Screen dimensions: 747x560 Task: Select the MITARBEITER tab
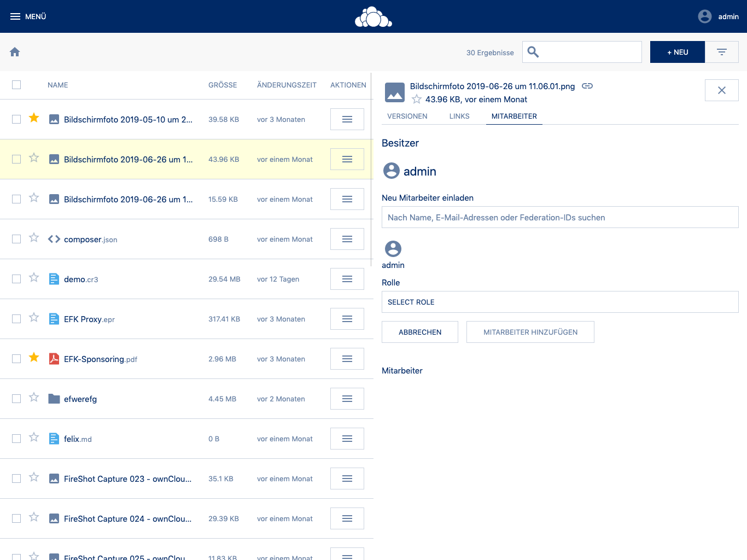tap(514, 116)
